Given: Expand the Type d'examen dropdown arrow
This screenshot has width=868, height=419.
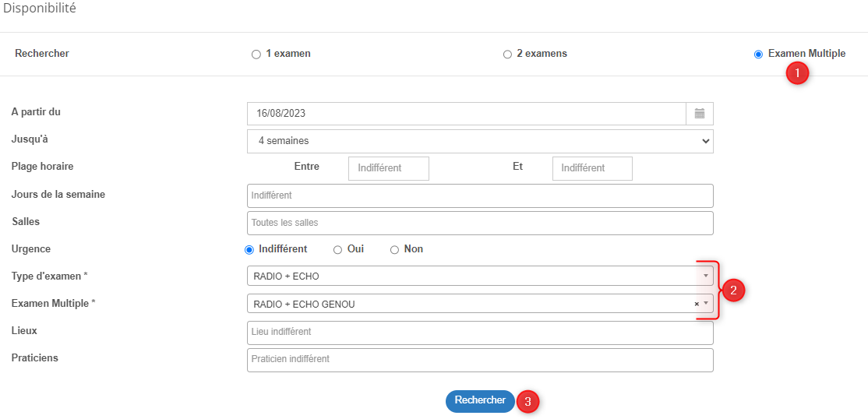Looking at the screenshot, I should point(705,276).
